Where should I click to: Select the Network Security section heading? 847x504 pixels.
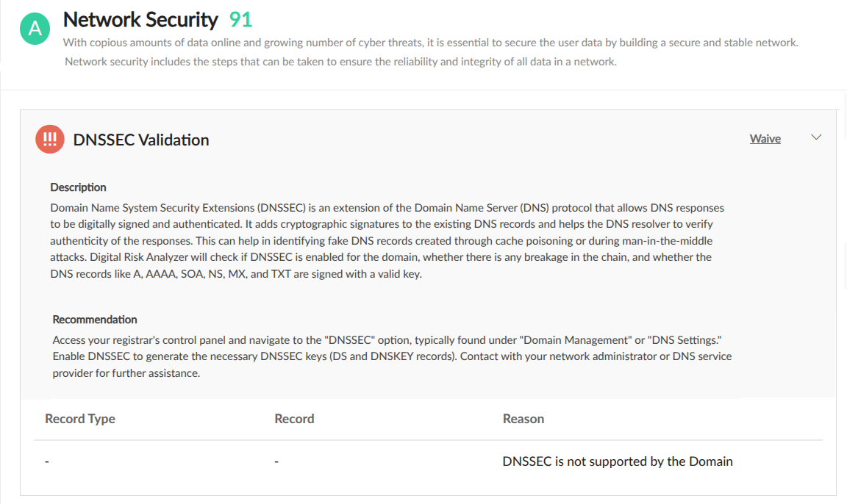[x=140, y=19]
